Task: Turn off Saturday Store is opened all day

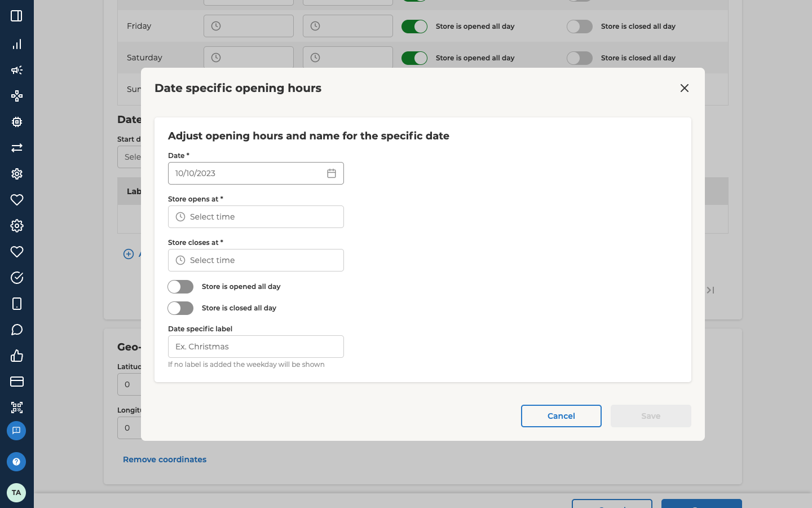Action: click(x=414, y=58)
